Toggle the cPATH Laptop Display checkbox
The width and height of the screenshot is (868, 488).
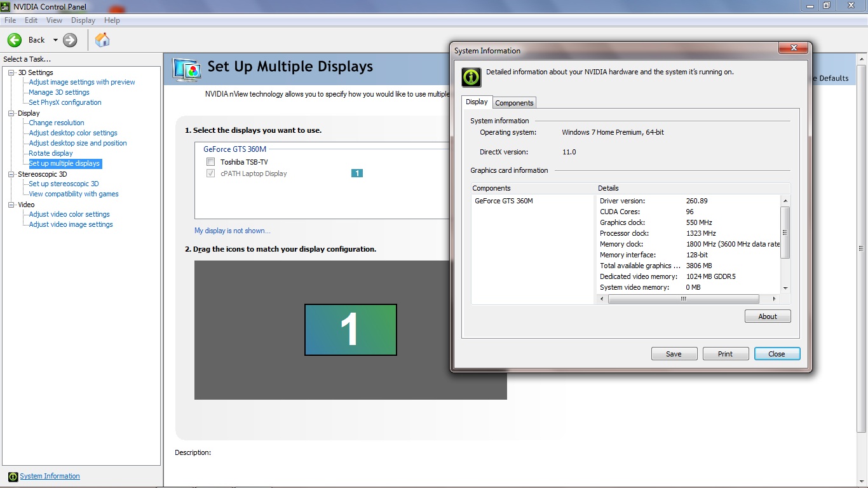coord(211,173)
